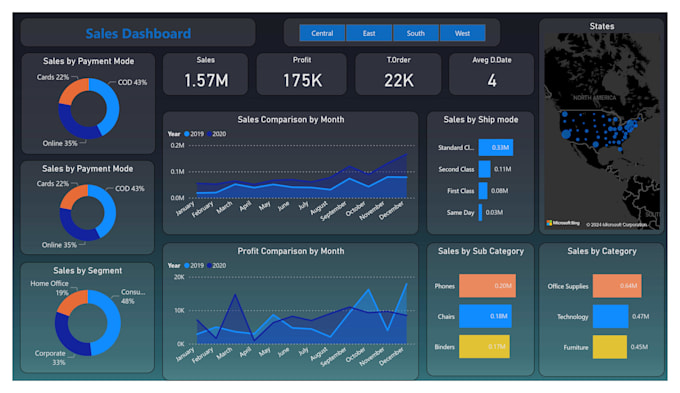Click the Sales by Ship mode title
Viewport: 680px width, 393px height.
[481, 119]
